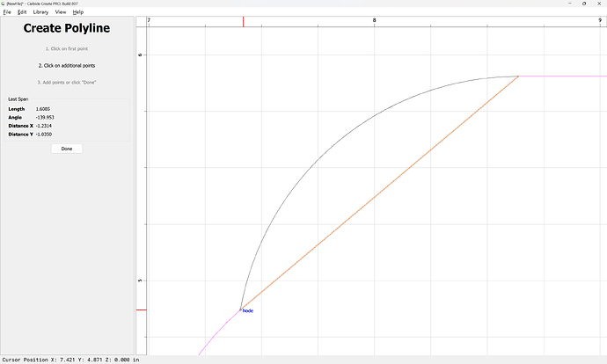Click the orange polyline segment

point(379,193)
